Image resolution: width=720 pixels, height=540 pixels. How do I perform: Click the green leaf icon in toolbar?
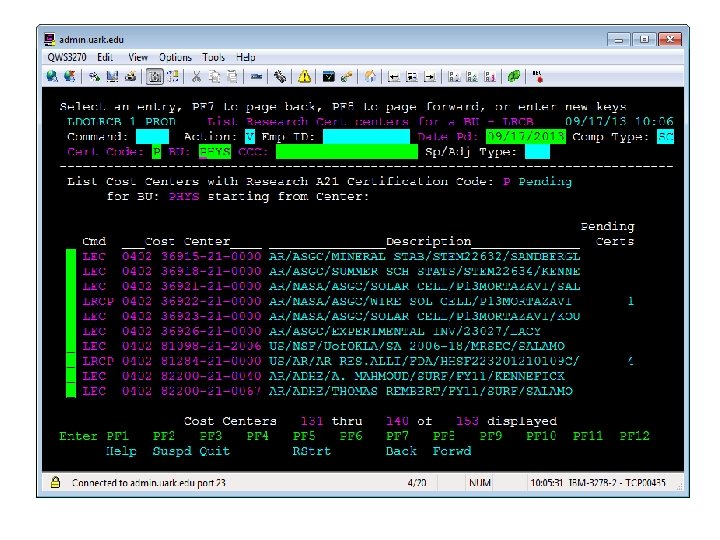click(x=514, y=75)
